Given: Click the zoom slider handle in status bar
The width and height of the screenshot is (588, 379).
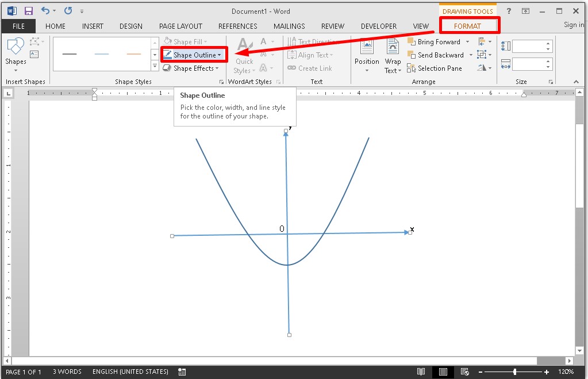Looking at the screenshot, I should coord(514,372).
